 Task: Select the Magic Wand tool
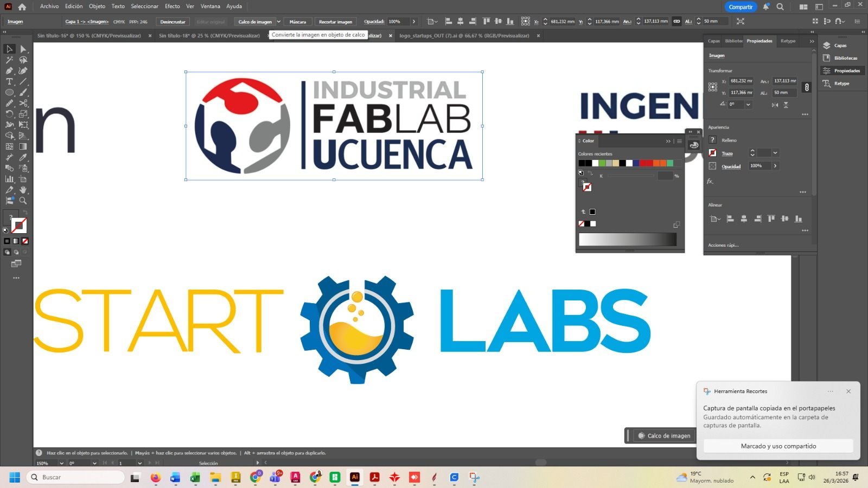(9, 60)
